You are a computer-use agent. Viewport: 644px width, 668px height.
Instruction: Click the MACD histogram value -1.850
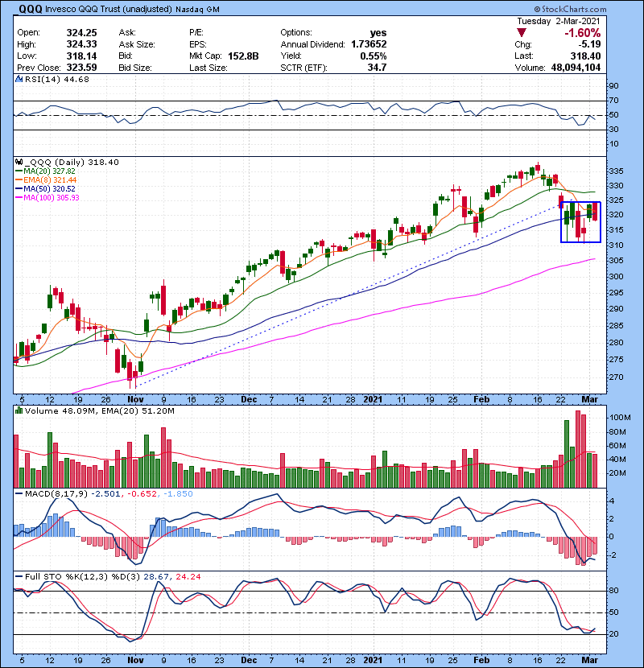178,494
